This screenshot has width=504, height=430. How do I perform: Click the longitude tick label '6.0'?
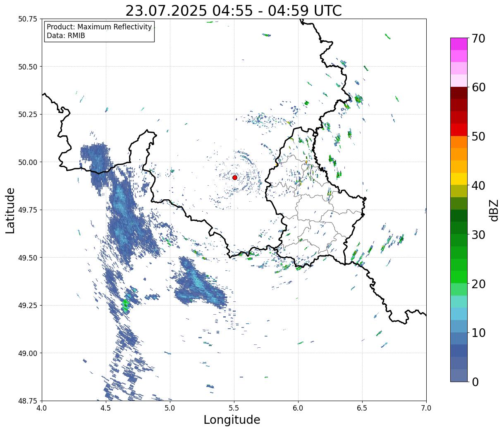(298, 408)
